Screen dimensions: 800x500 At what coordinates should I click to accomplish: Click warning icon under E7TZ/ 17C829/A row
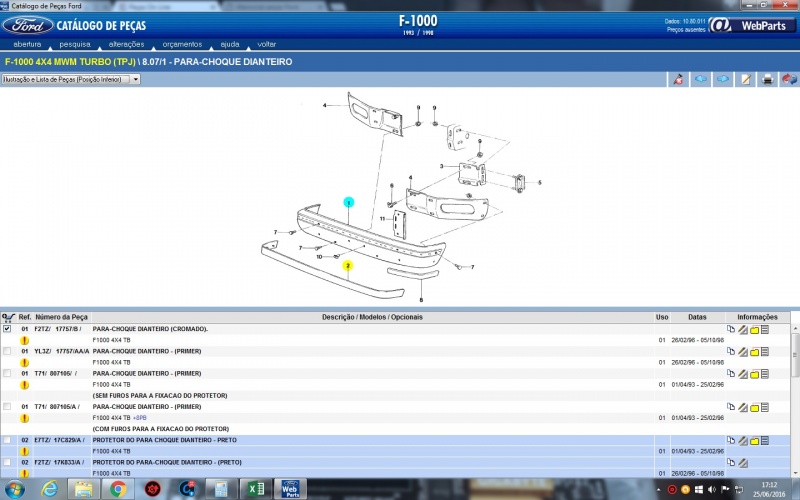coord(24,452)
